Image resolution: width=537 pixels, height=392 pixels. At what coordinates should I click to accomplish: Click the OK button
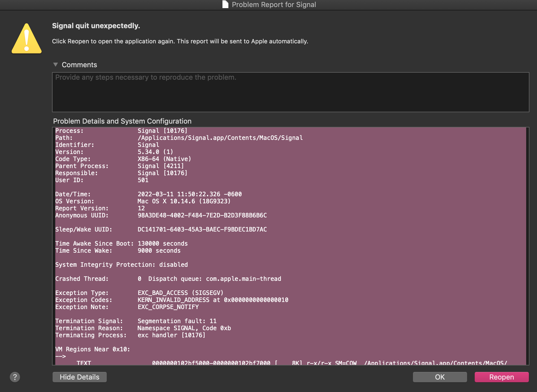pos(439,377)
